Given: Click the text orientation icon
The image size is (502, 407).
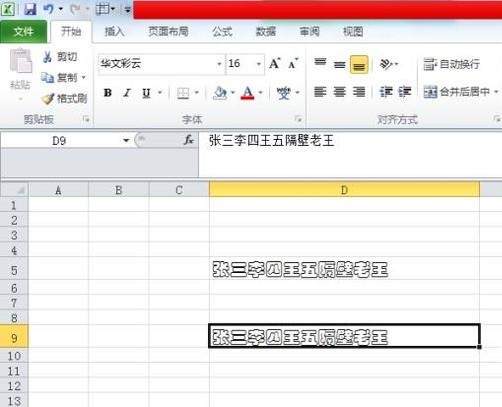Looking at the screenshot, I should pyautogui.click(x=386, y=64).
